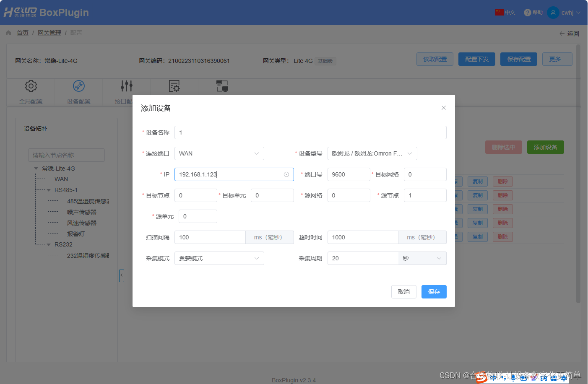
Task: Click the BoxPlugin logo
Action: (x=46, y=12)
